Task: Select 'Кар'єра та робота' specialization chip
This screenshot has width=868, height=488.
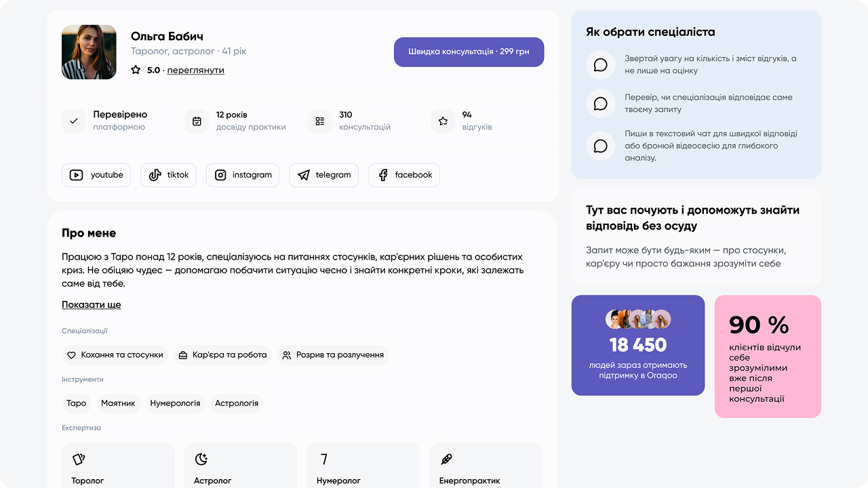Action: point(222,354)
